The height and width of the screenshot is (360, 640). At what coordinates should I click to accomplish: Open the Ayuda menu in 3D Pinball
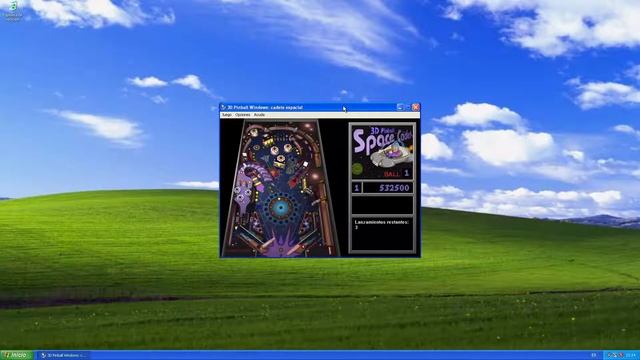tap(259, 115)
